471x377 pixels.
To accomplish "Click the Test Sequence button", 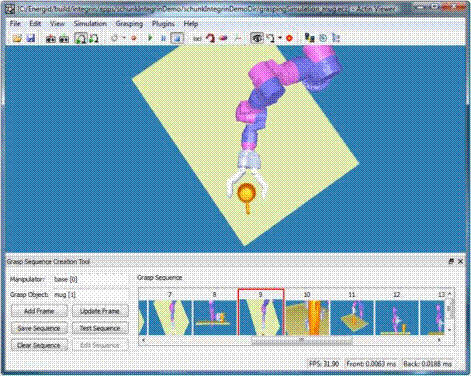I will tap(100, 328).
